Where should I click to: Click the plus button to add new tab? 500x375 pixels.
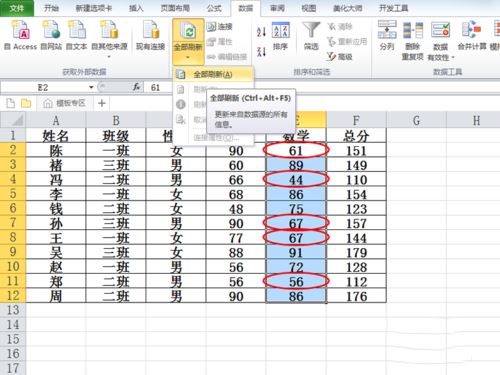click(102, 103)
